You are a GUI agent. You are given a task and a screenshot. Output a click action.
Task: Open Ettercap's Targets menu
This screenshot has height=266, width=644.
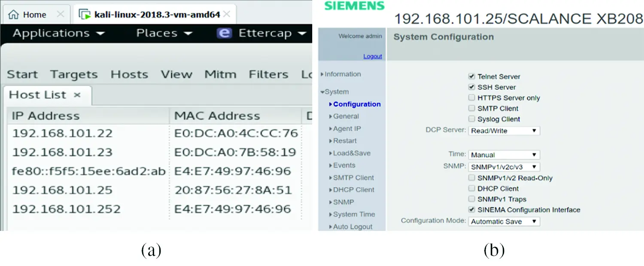[74, 75]
